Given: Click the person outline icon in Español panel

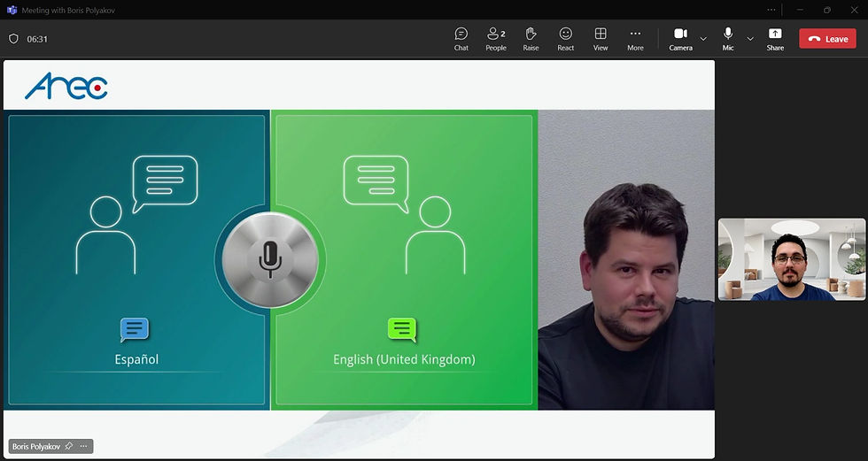Looking at the screenshot, I should pyautogui.click(x=105, y=235).
